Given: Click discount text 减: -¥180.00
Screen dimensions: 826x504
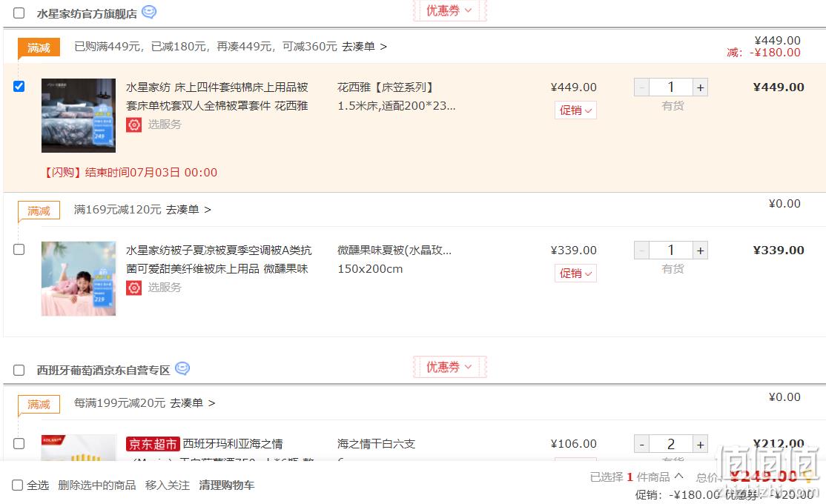Looking at the screenshot, I should click(763, 53).
